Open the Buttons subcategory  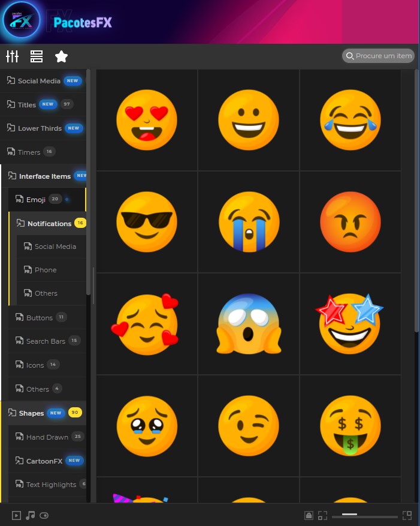tap(39, 318)
